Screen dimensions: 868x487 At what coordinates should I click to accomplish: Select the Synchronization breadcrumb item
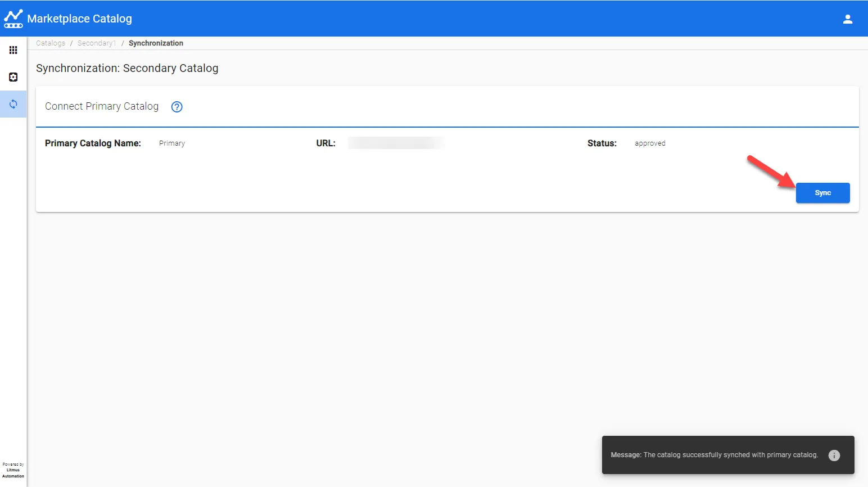[x=156, y=43]
